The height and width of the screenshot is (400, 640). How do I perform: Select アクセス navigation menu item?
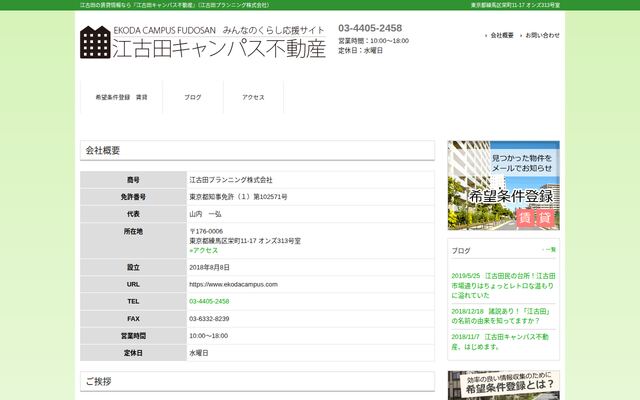tap(253, 97)
